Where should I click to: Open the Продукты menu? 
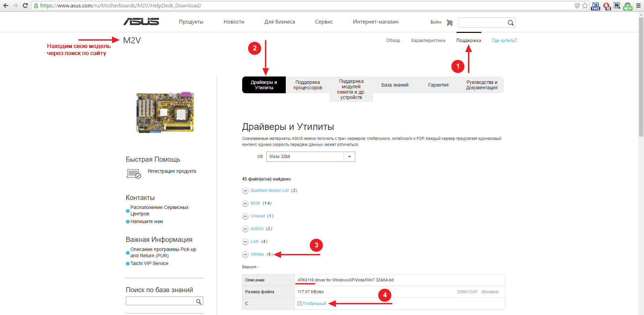pyautogui.click(x=191, y=22)
